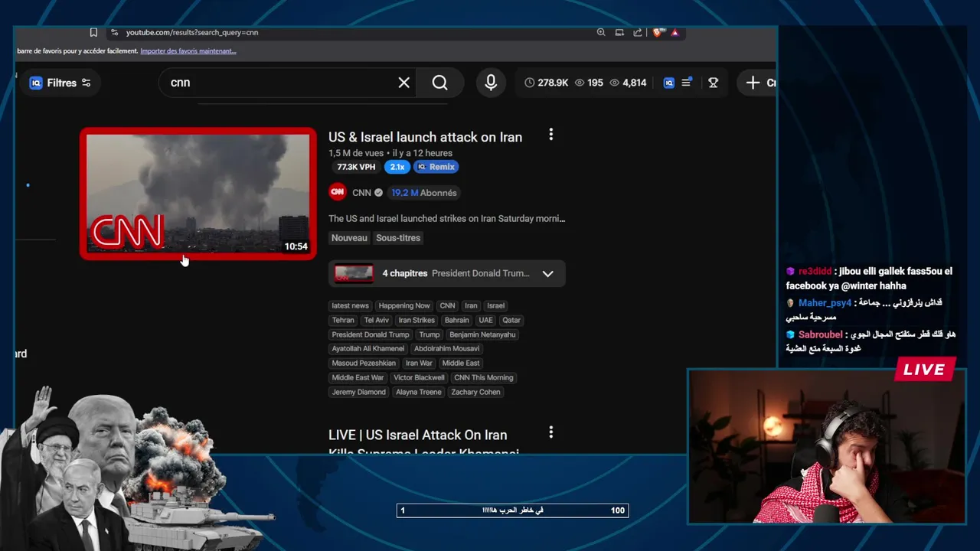
Task: Click the Benjamin Netanyahu tag
Action: click(x=482, y=334)
